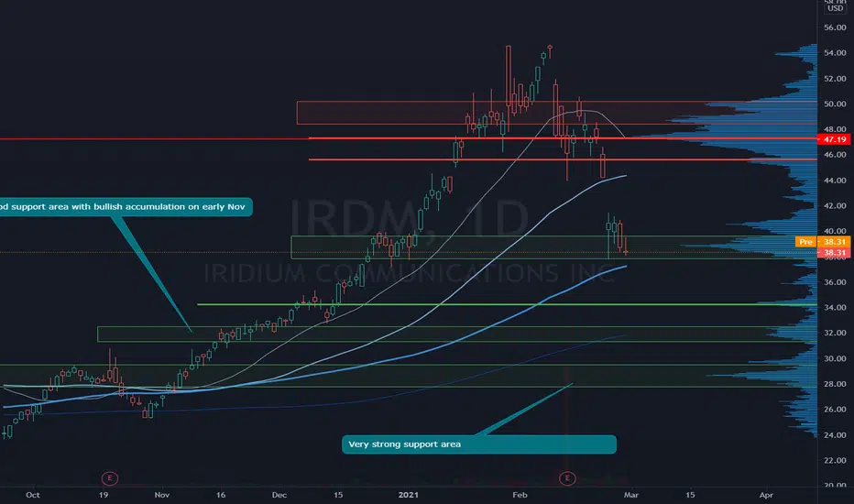Click the earnings E marker in February
The image size is (854, 504).
[x=567, y=478]
